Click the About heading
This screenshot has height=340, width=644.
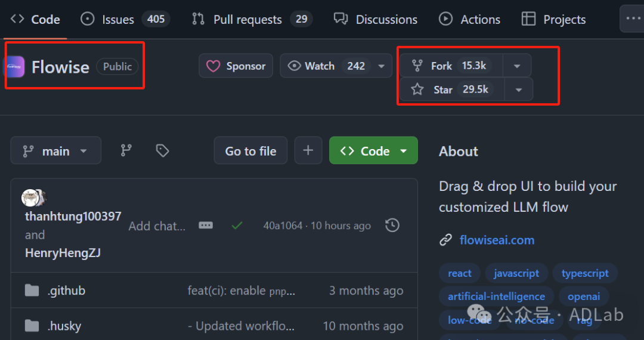click(x=459, y=151)
